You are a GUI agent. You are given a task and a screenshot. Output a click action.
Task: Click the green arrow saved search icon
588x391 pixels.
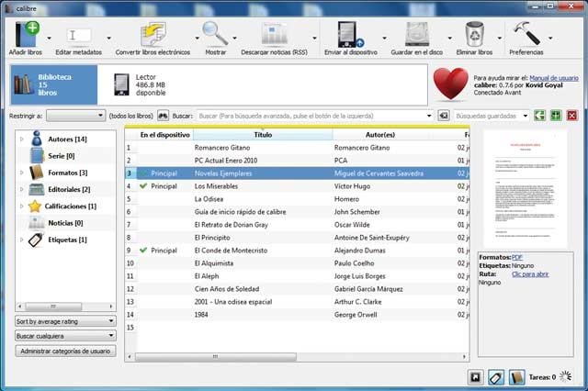pyautogui.click(x=539, y=116)
